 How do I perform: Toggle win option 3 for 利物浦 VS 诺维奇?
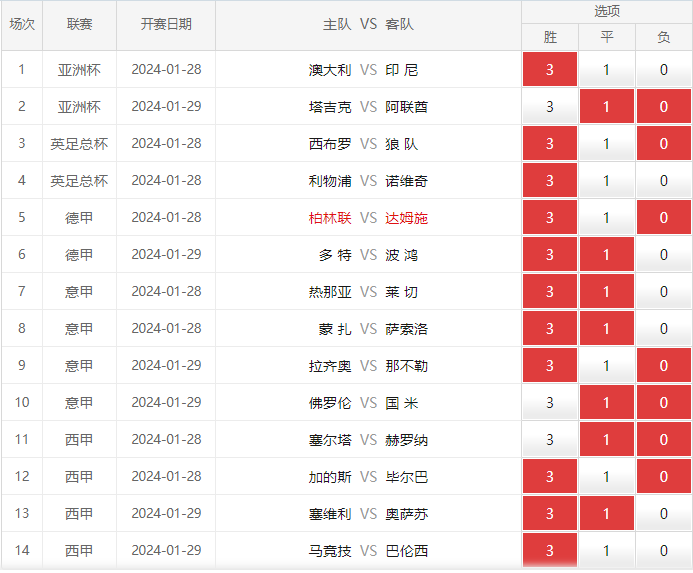[549, 180]
